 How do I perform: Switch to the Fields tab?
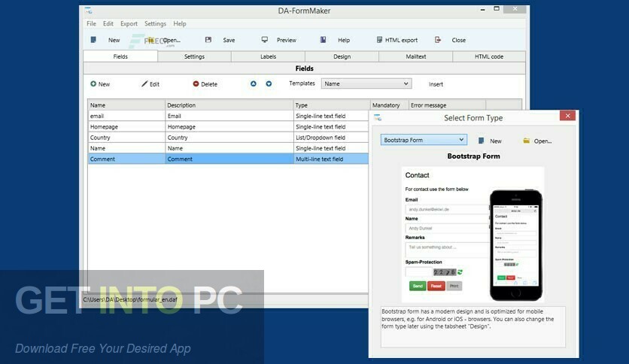click(x=120, y=56)
